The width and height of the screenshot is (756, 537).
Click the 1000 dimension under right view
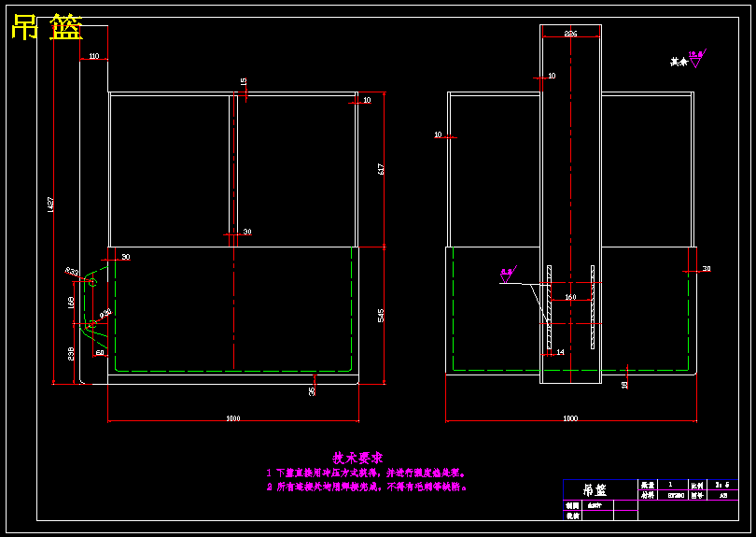pyautogui.click(x=570, y=418)
